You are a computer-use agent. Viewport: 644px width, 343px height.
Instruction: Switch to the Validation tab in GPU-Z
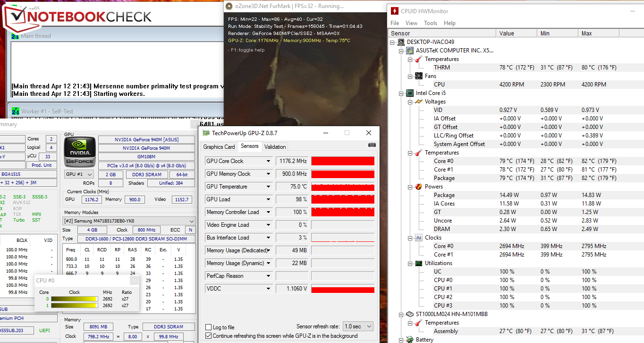point(275,147)
